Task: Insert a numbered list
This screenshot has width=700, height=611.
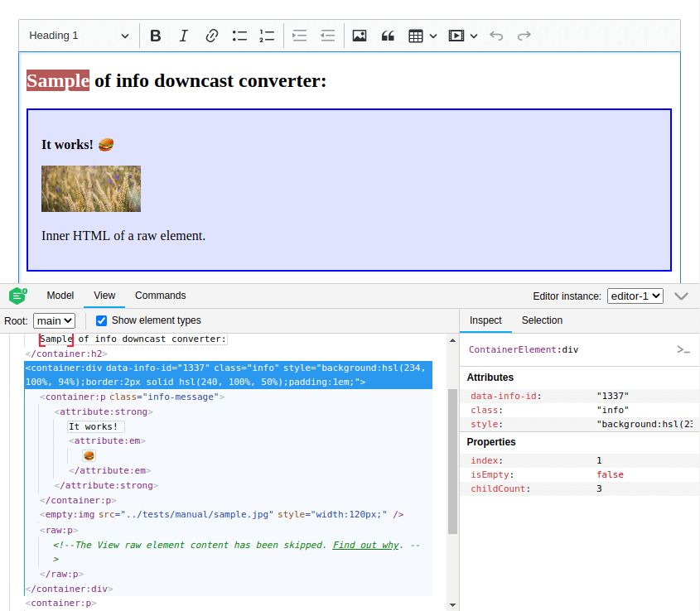Action: coord(267,36)
